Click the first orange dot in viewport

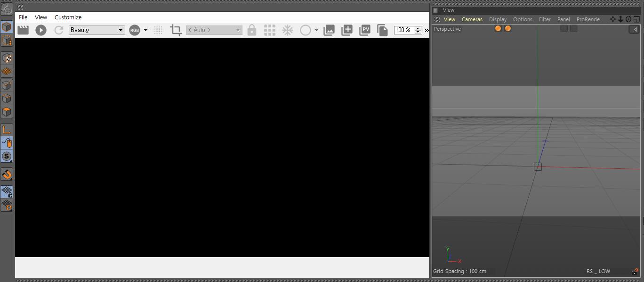[x=498, y=29]
